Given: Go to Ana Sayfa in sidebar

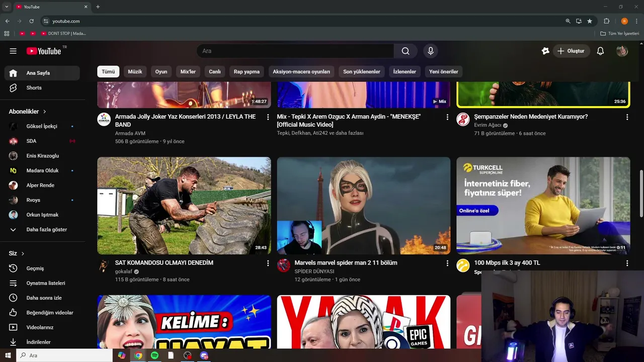Looking at the screenshot, I should click(x=42, y=73).
